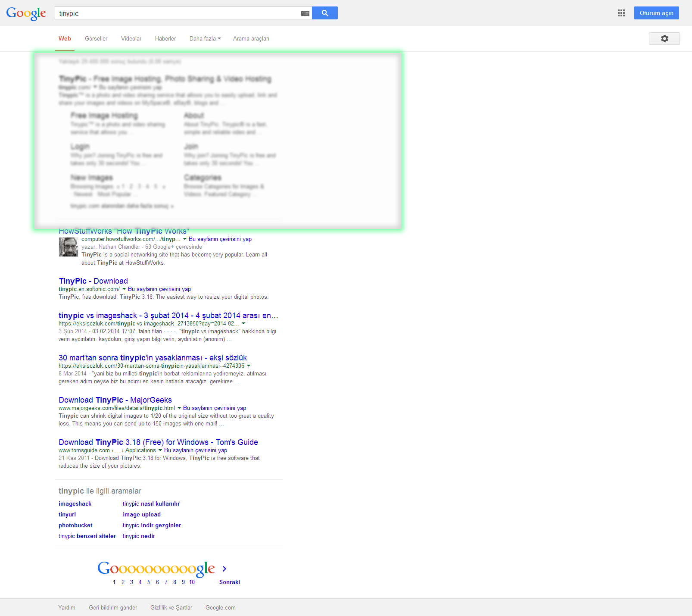Viewport: 692px width, 616px height.
Task: Go to results page 10
Action: 192,582
